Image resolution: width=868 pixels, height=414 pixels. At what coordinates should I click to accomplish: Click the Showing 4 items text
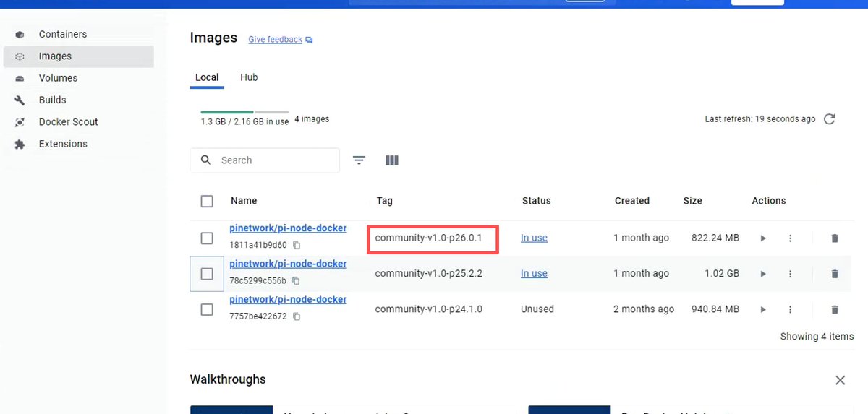(x=817, y=337)
